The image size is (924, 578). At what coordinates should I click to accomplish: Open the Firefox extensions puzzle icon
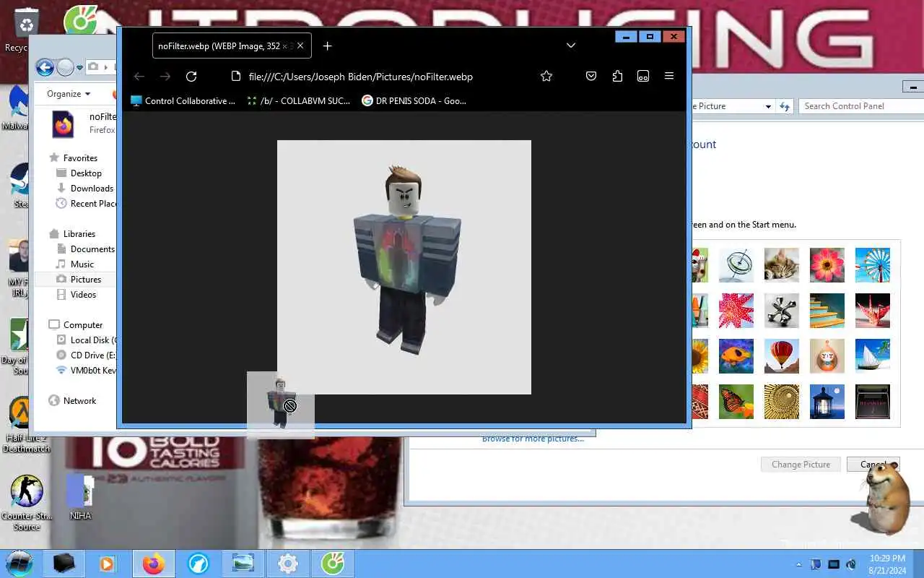click(617, 77)
